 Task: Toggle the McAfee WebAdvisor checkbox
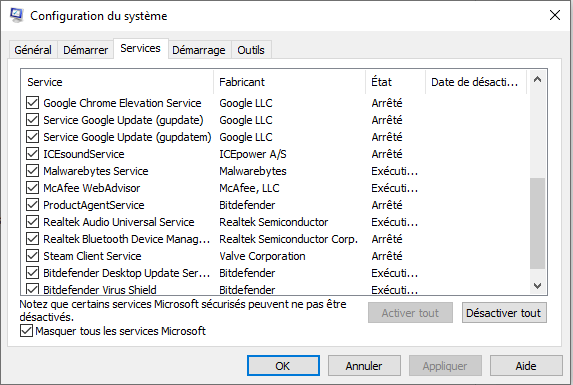[33, 188]
